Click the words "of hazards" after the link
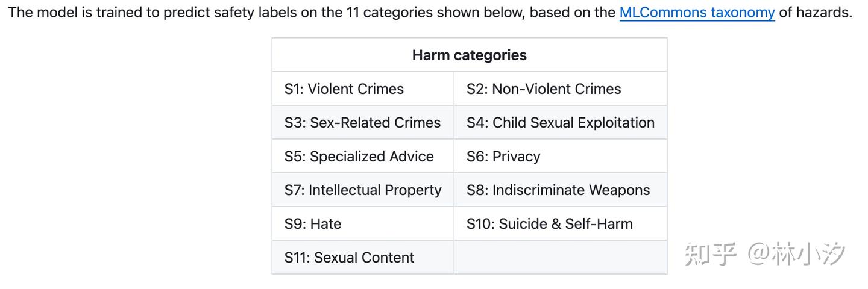The image size is (868, 289). point(815,13)
